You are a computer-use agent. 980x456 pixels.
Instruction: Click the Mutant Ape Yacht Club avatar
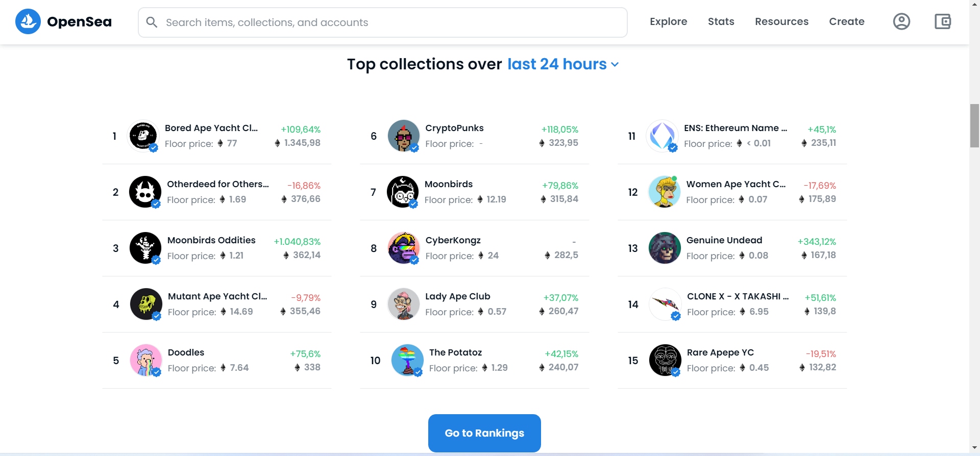(x=146, y=304)
